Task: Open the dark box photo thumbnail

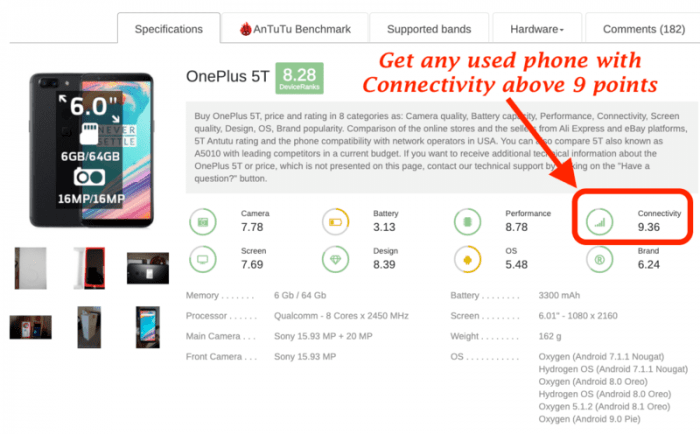Action: (x=148, y=268)
